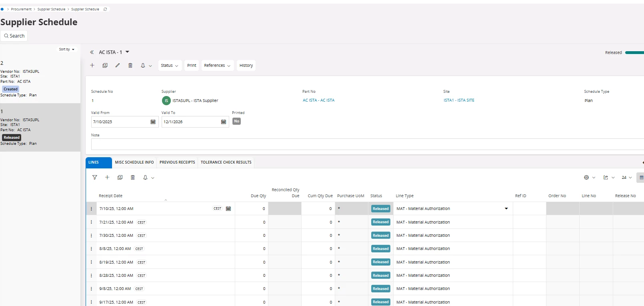The image size is (644, 306).
Task: Expand the Sort by dropdown
Action: click(x=67, y=49)
